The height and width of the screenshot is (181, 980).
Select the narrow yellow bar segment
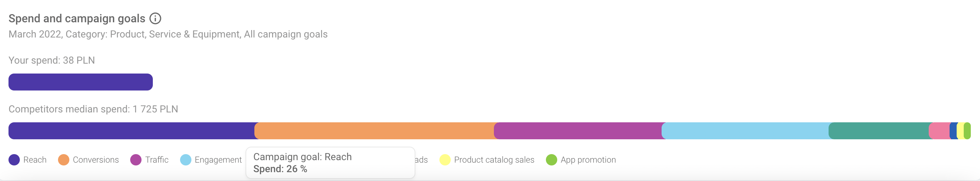point(960,131)
